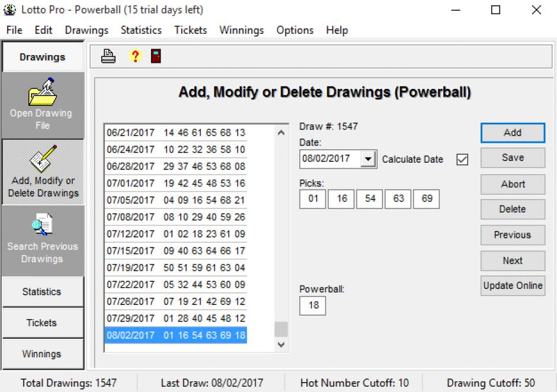Select the 07/12/2017 drawing row
The image size is (557, 392).
(x=176, y=234)
